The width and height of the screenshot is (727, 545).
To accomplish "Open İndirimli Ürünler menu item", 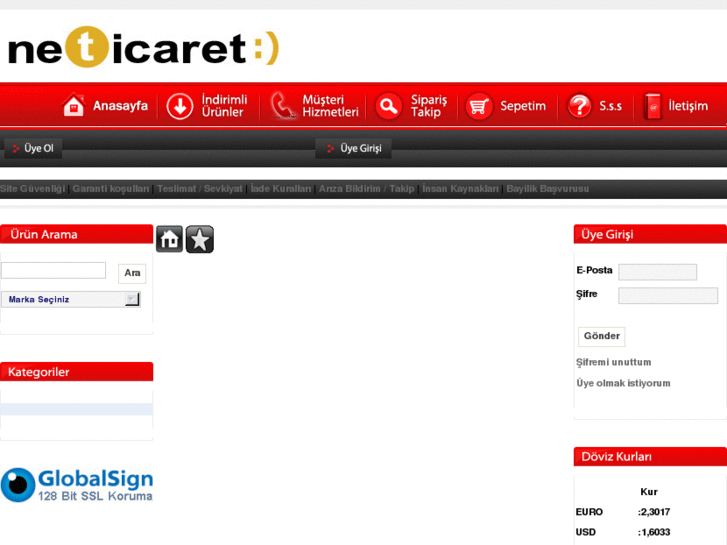I will click(x=224, y=106).
